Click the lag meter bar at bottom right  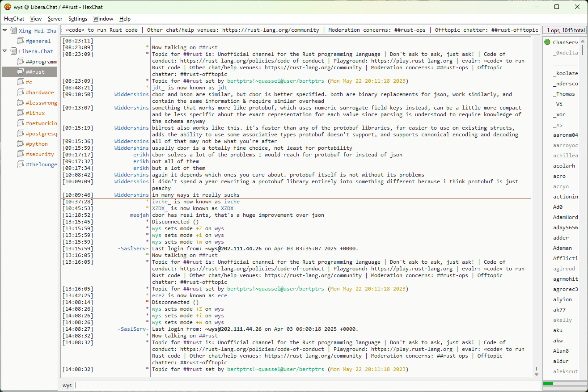pos(564,384)
